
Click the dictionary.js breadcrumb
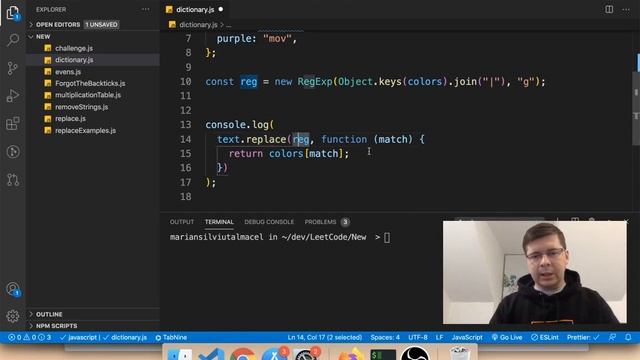(x=198, y=25)
